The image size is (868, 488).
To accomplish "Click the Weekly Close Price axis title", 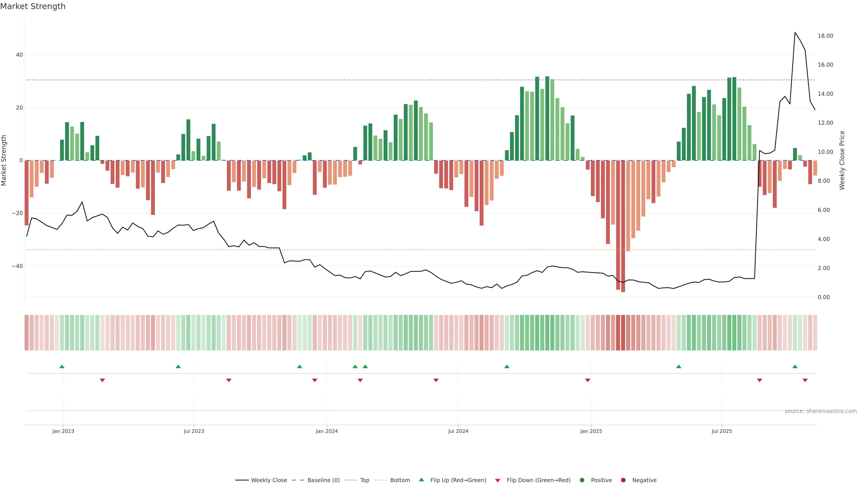I will click(842, 160).
